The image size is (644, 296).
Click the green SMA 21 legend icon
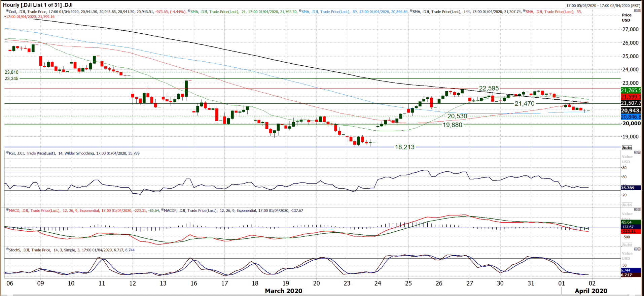[x=189, y=11]
